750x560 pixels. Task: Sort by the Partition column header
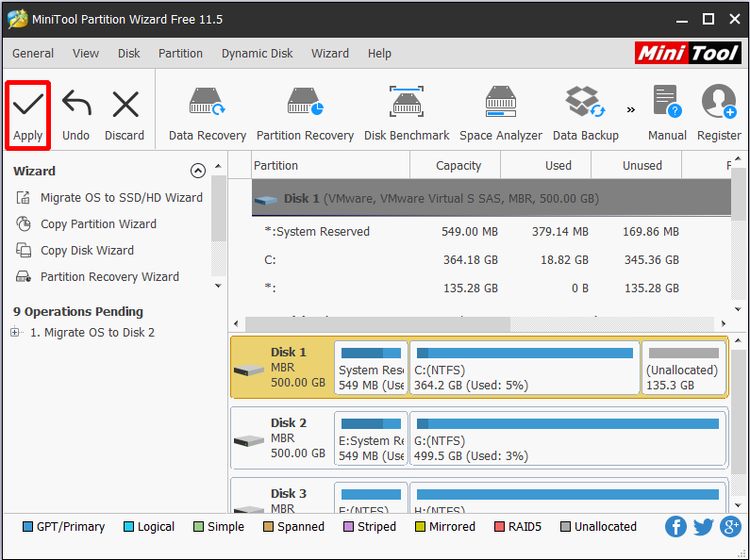pos(330,165)
